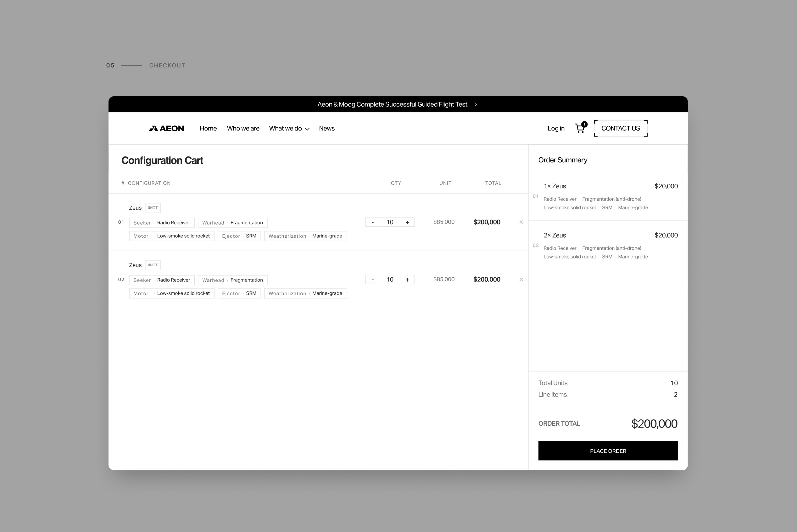Click first item's quantity field
Image resolution: width=797 pixels, height=532 pixels.
pos(390,222)
